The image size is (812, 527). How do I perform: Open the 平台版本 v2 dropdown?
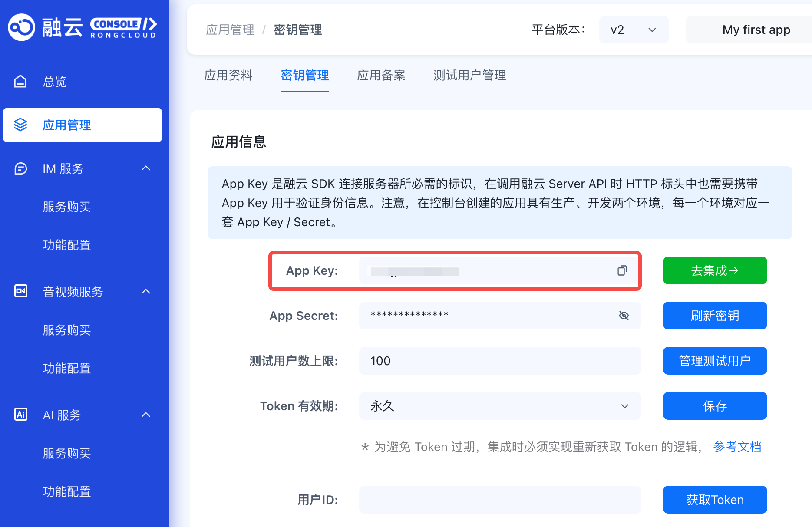(x=633, y=30)
